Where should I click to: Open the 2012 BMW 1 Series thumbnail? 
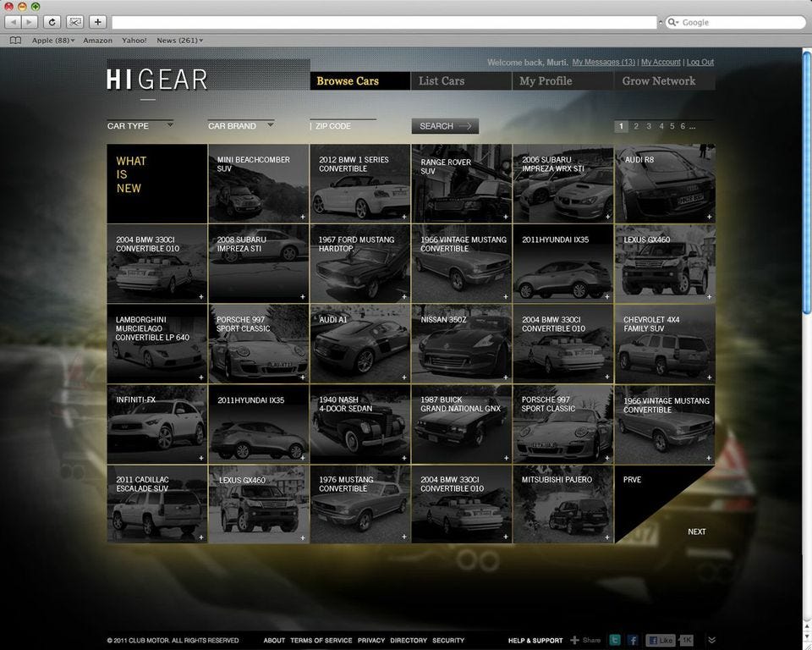pyautogui.click(x=360, y=184)
